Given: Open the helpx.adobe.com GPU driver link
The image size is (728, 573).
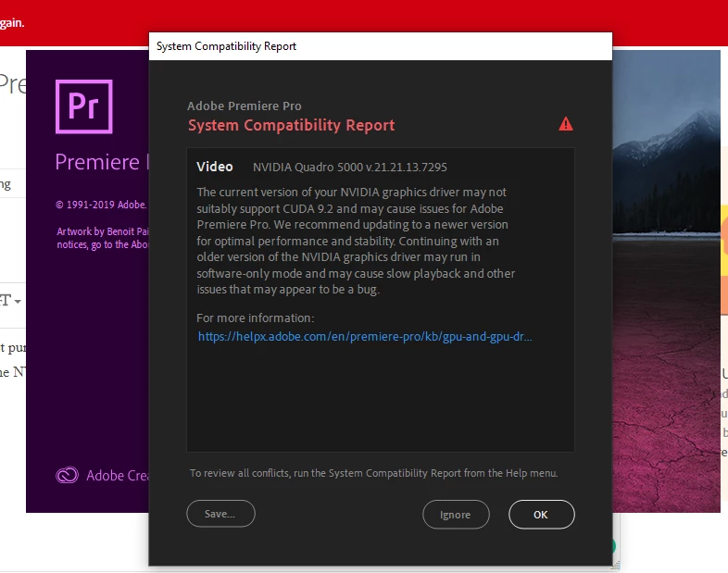Looking at the screenshot, I should click(365, 336).
